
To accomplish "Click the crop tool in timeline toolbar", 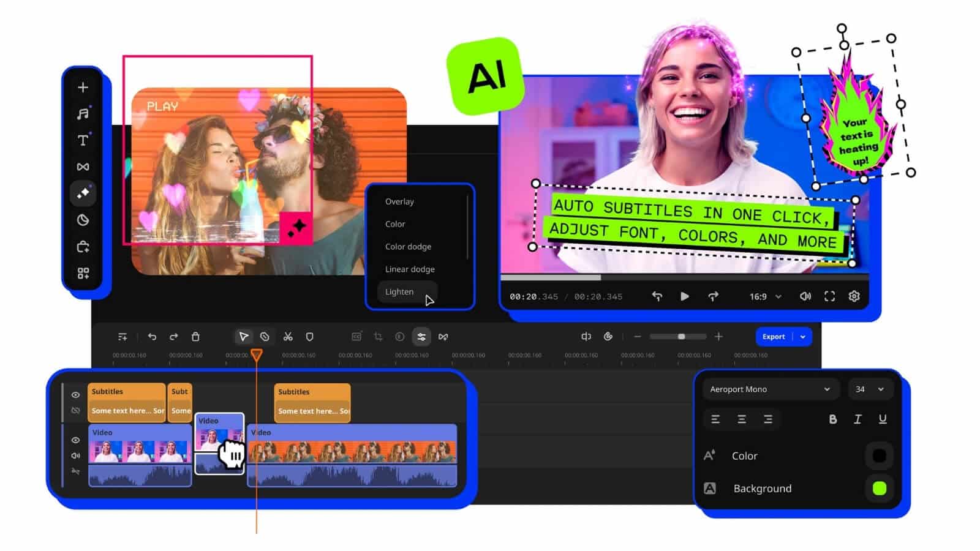I will click(x=378, y=337).
